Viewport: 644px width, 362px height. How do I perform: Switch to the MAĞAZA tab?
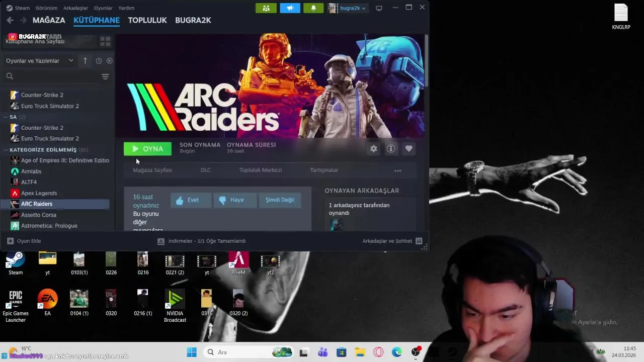coord(49,20)
